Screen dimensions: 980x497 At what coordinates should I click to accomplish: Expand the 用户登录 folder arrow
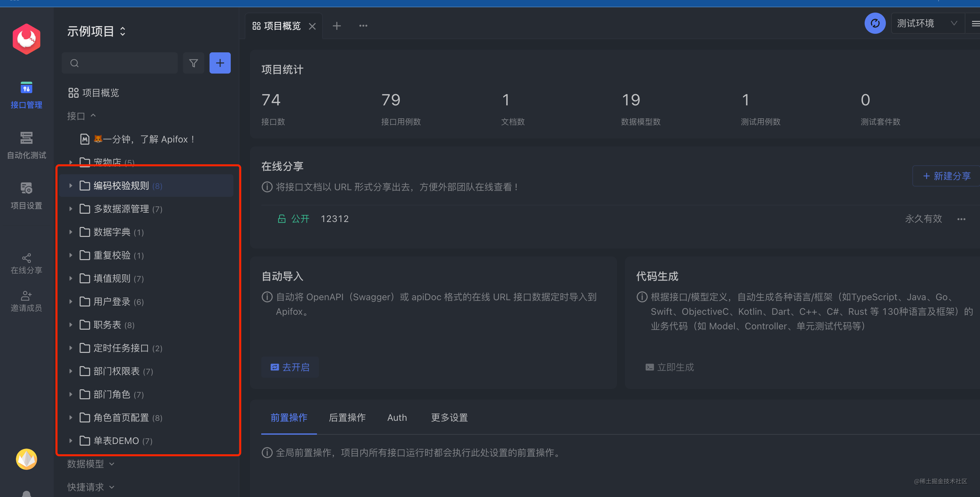(x=71, y=302)
